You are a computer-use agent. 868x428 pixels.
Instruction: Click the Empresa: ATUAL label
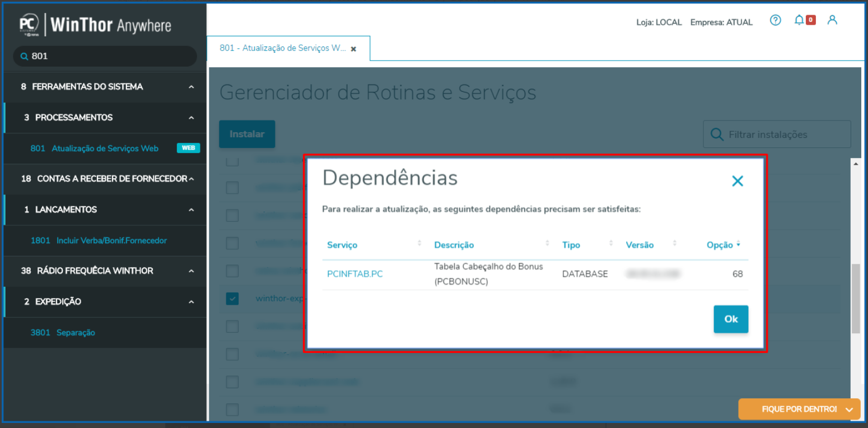click(x=721, y=22)
